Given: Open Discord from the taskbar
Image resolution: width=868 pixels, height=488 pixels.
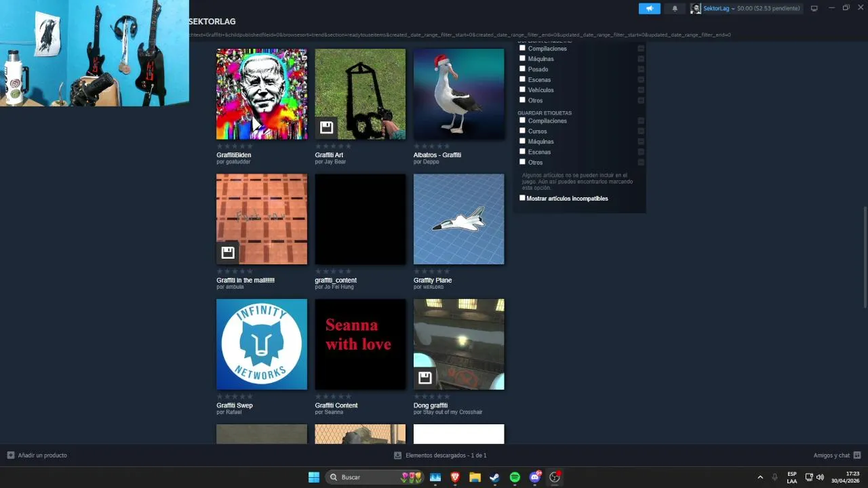Looking at the screenshot, I should tap(535, 477).
